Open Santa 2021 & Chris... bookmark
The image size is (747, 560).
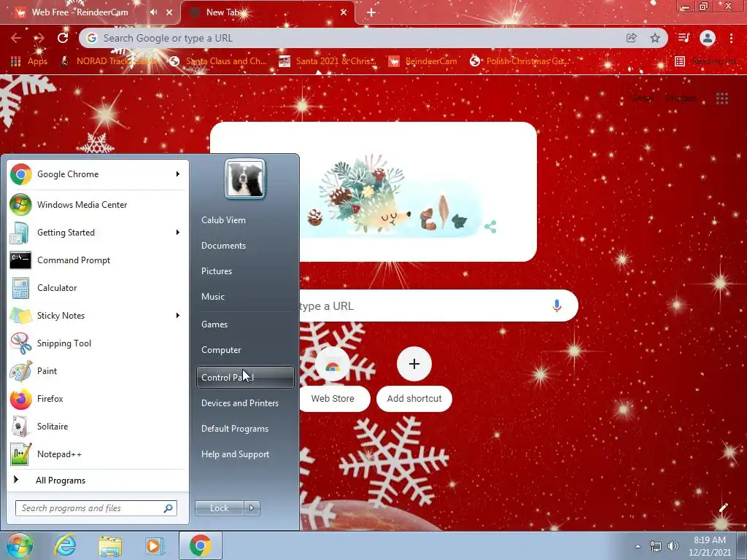coord(328,61)
